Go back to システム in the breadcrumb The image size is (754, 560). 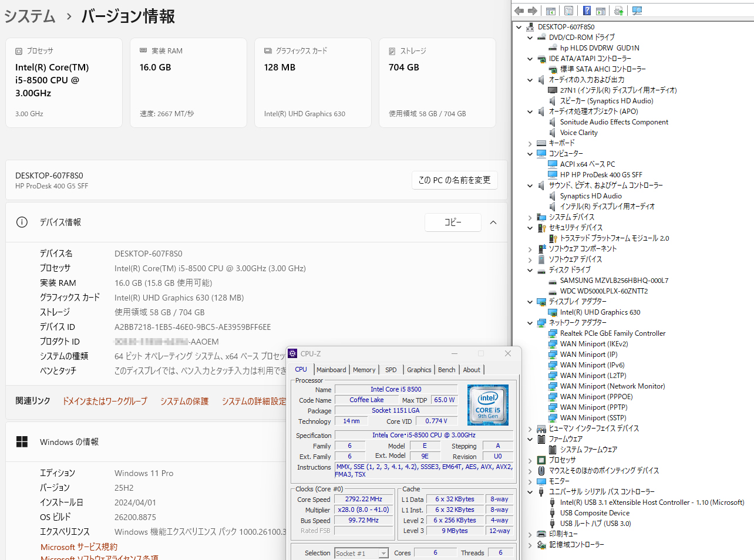click(x=30, y=16)
